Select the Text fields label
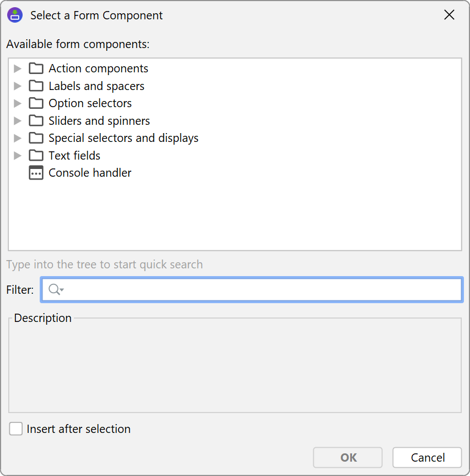The image size is (470, 476). coord(74,156)
